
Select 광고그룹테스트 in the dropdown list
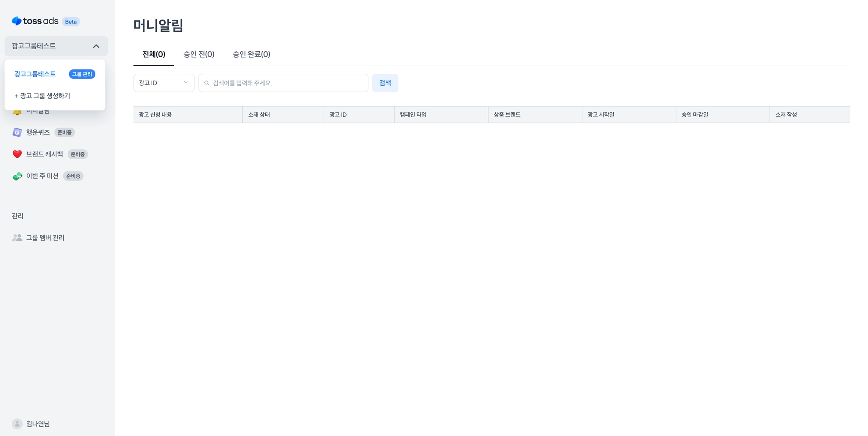coord(35,74)
